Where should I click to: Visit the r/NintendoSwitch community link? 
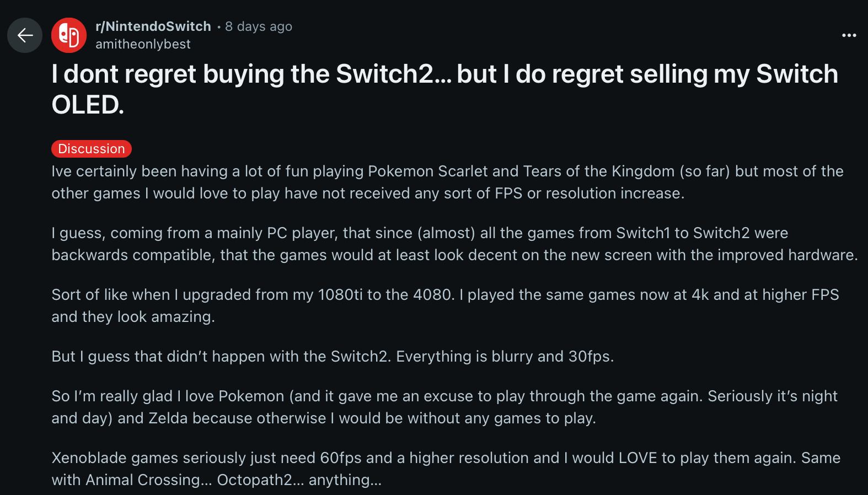153,26
